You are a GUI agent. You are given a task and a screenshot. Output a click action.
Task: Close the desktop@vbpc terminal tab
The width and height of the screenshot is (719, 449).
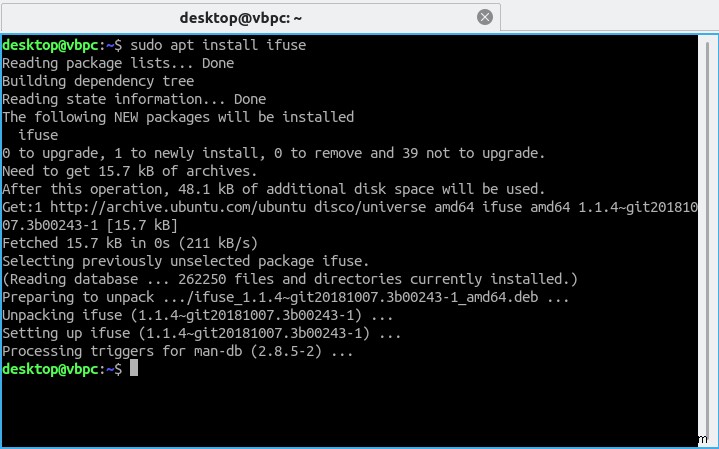click(x=485, y=17)
